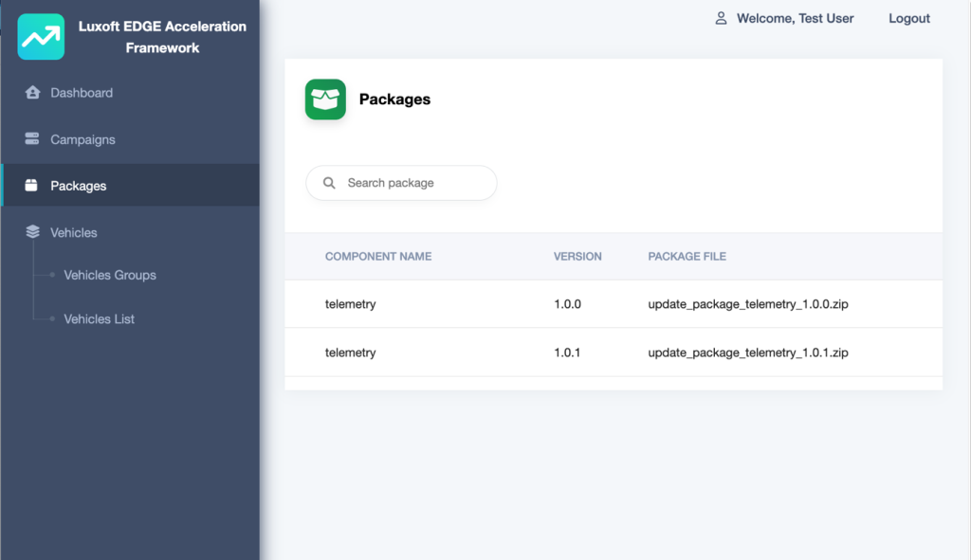The height and width of the screenshot is (560, 971).
Task: Switch to the Campaigns section
Action: (84, 138)
